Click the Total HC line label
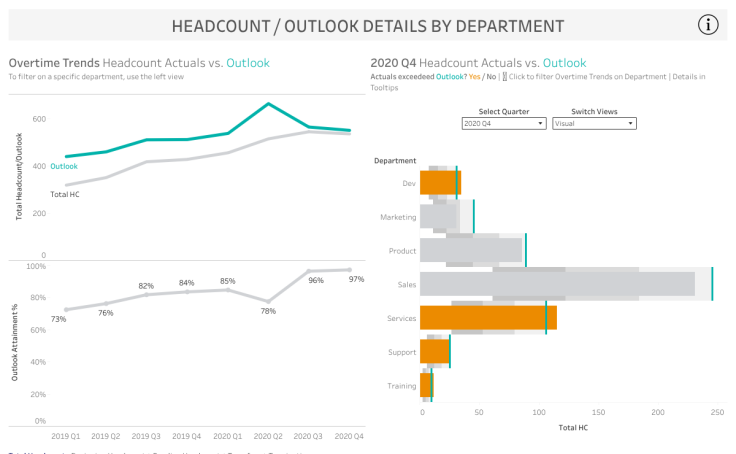 65,194
